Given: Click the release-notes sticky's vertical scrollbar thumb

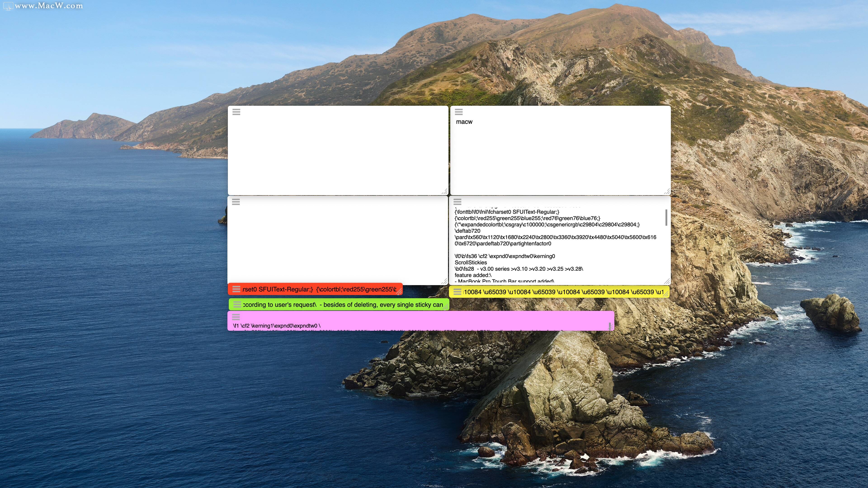Looking at the screenshot, I should pyautogui.click(x=666, y=218).
